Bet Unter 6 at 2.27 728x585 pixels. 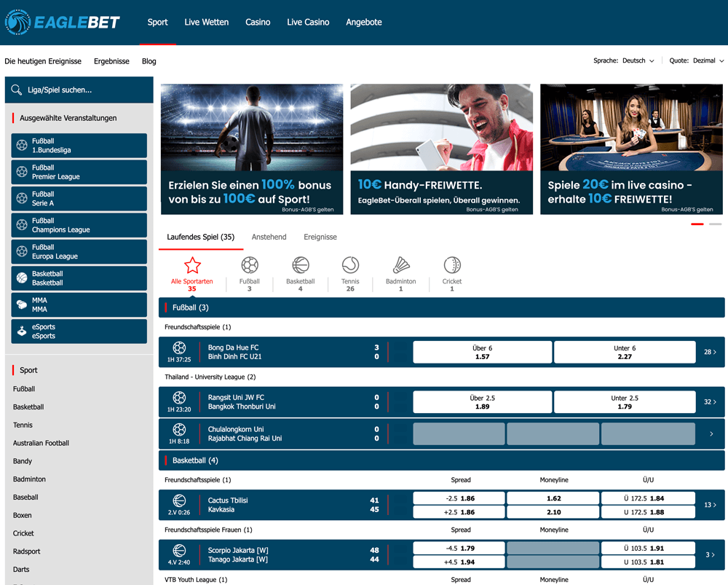pyautogui.click(x=625, y=352)
